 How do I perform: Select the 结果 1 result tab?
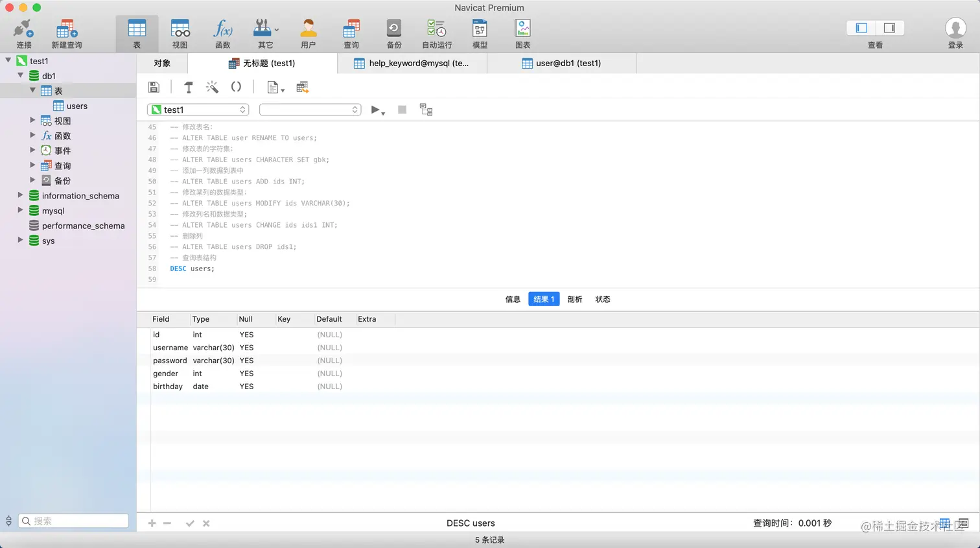pos(544,299)
